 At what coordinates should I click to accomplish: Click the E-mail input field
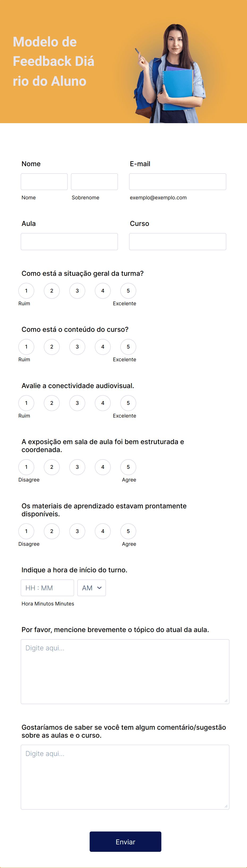pos(178,182)
